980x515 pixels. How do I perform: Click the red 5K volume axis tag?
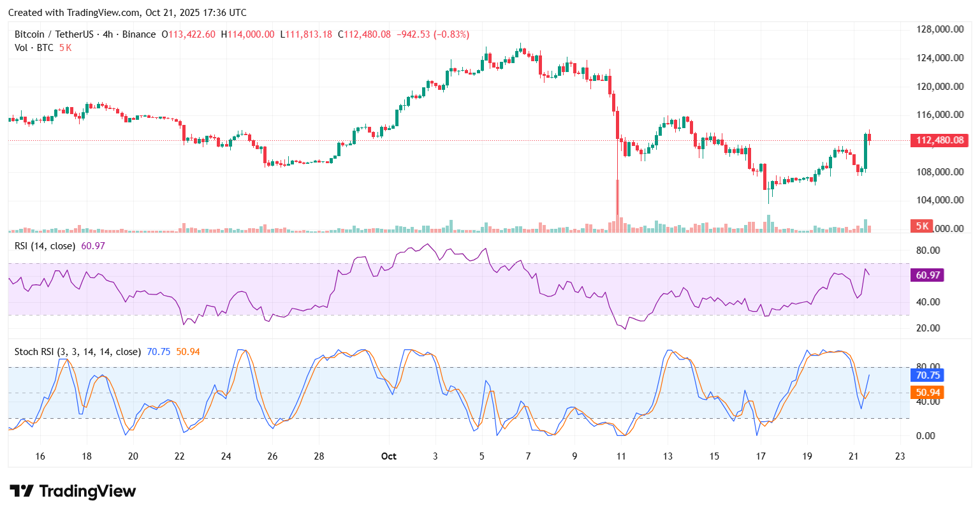click(x=922, y=226)
